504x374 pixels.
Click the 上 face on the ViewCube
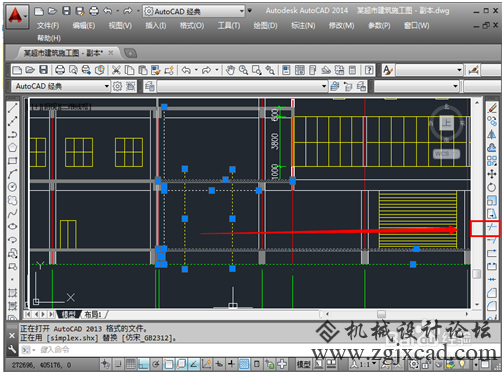coord(447,123)
